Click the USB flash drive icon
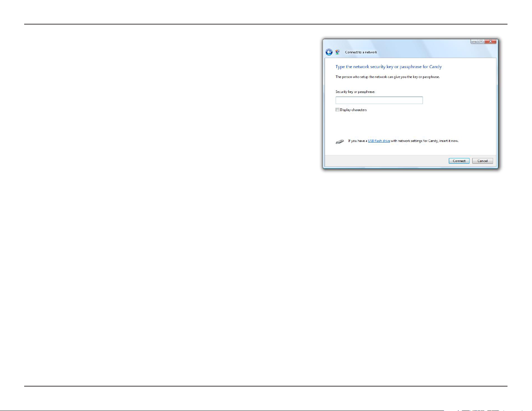The width and height of the screenshot is (532, 411). [340, 141]
